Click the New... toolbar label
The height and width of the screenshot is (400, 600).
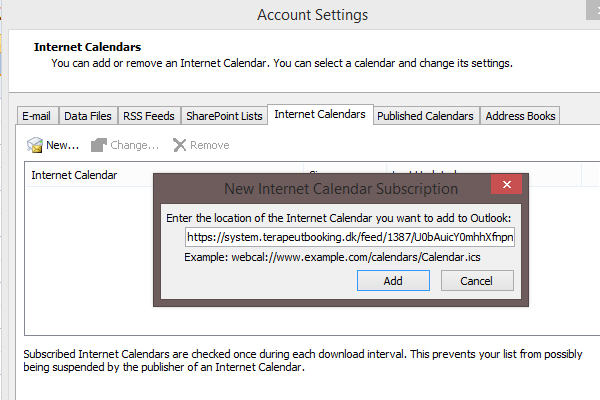tap(62, 145)
